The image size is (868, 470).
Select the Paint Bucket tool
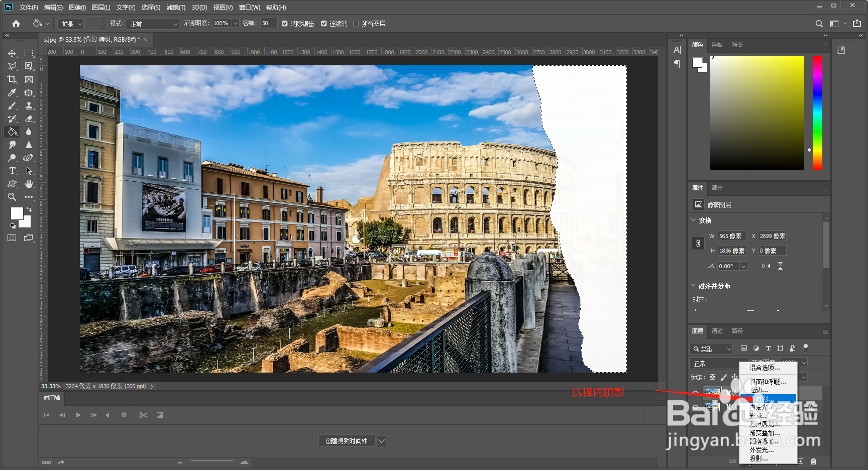[x=12, y=132]
